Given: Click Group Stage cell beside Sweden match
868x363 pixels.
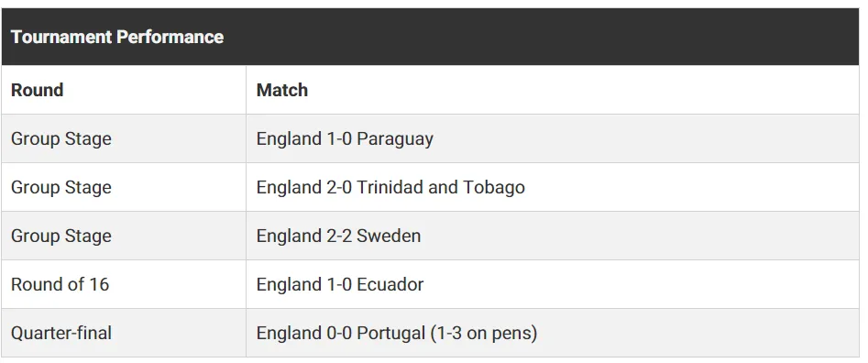Looking at the screenshot, I should pos(124,236).
